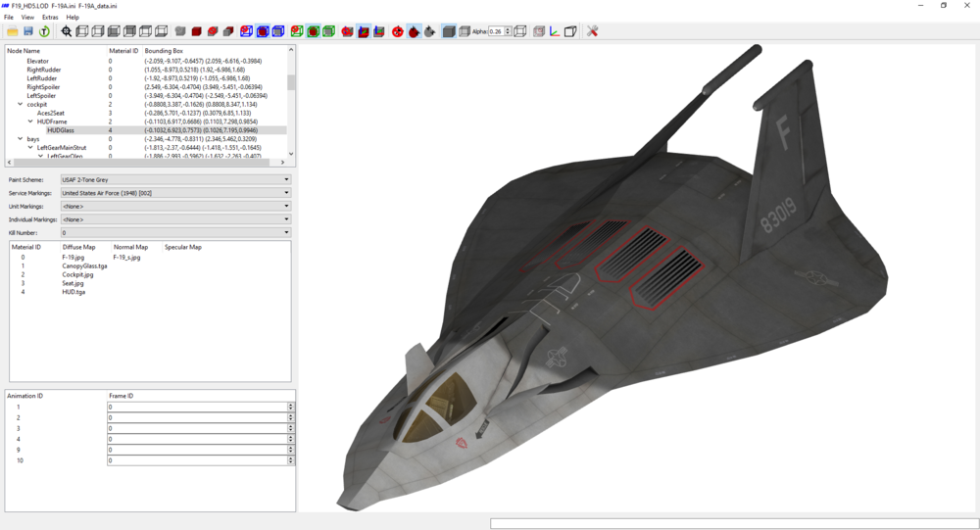Select the grey bomb icon
This screenshot has height=530, width=980.
click(x=429, y=31)
